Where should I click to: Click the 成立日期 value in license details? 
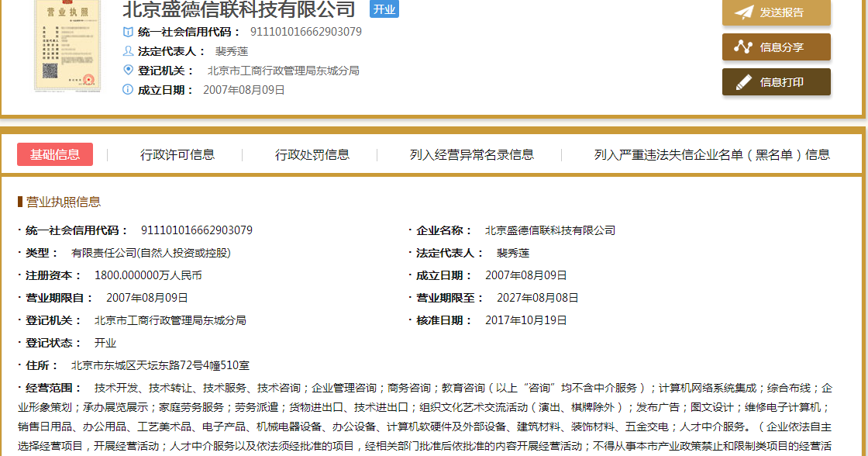click(526, 275)
